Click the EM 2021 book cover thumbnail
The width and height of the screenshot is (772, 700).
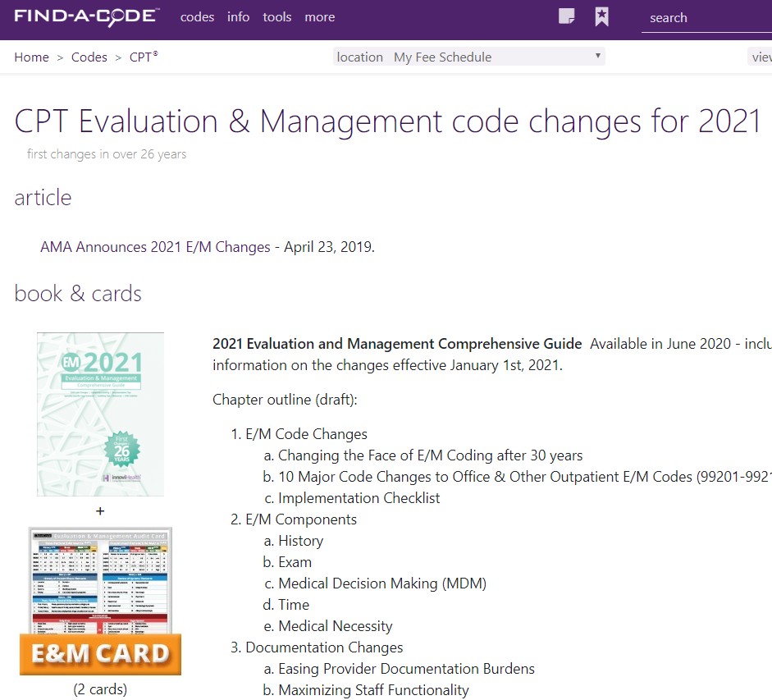pyautogui.click(x=100, y=414)
